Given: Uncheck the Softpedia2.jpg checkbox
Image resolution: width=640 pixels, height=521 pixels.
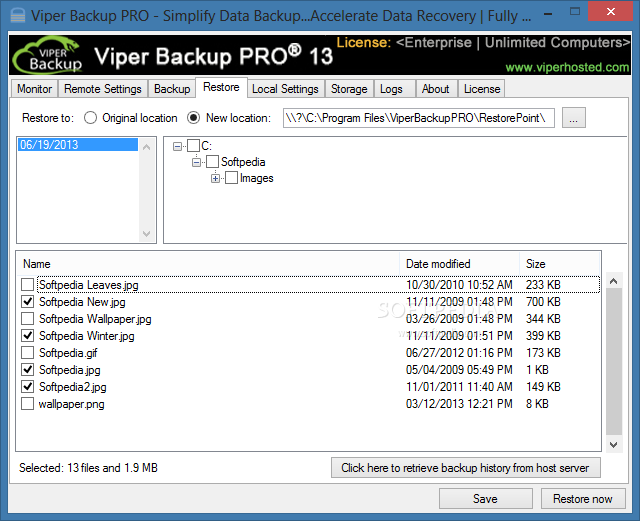Looking at the screenshot, I should coord(27,387).
